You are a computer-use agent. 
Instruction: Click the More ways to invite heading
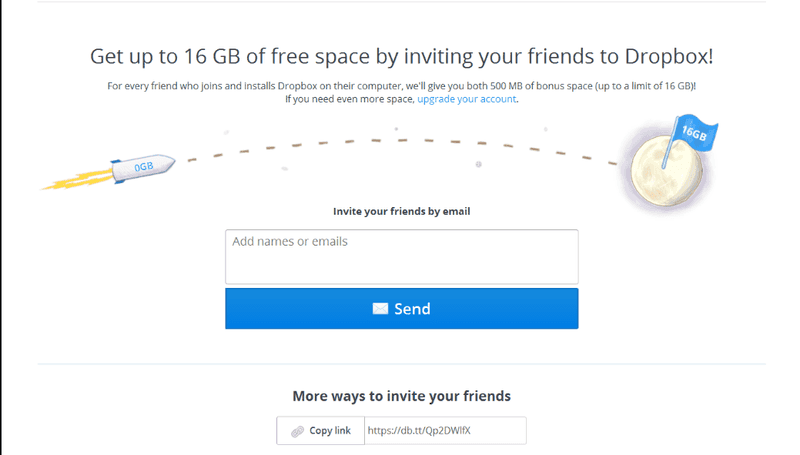(x=402, y=396)
